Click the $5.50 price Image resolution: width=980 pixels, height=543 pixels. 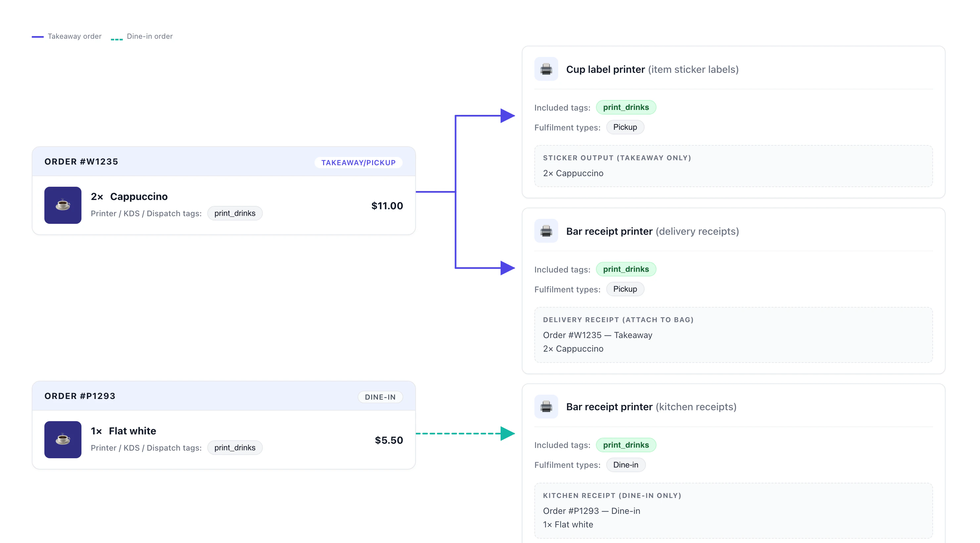389,440
